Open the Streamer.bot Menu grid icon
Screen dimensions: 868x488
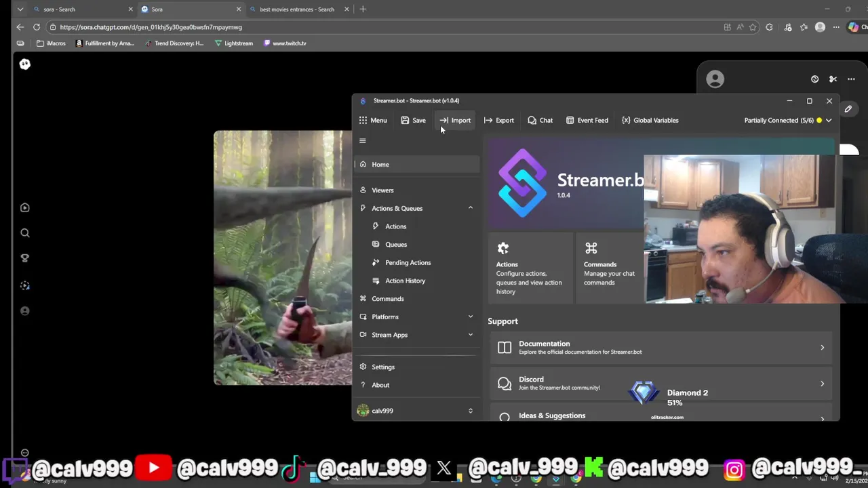pos(363,121)
